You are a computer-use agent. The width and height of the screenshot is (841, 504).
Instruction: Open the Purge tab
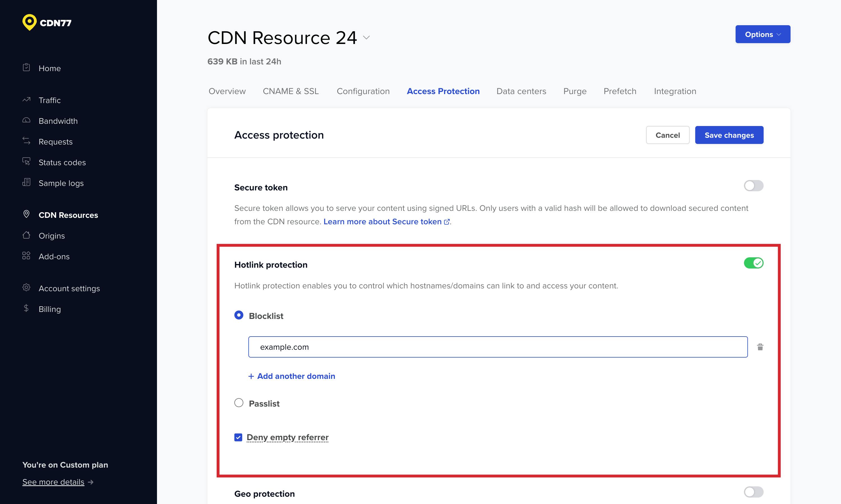(574, 91)
